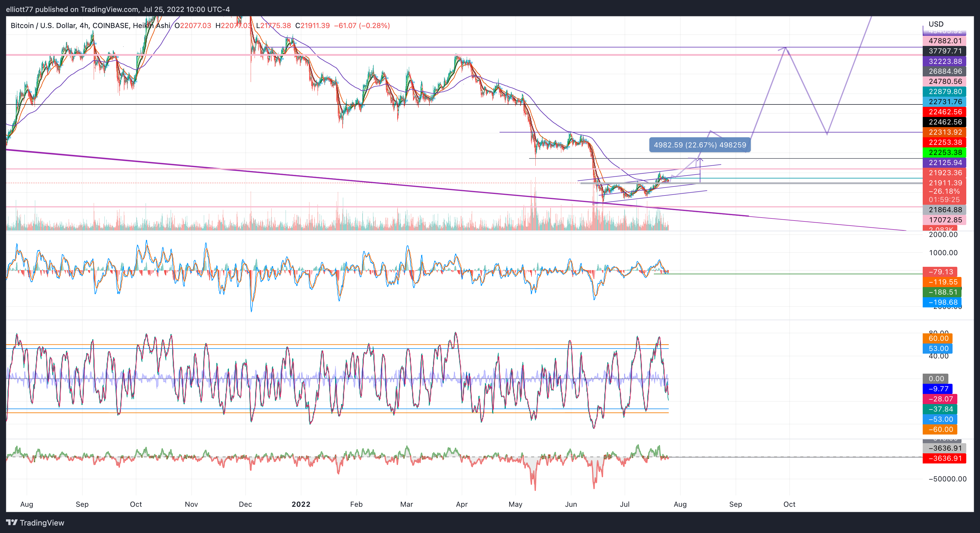Click the 2022 year label on time axis

coord(301,504)
